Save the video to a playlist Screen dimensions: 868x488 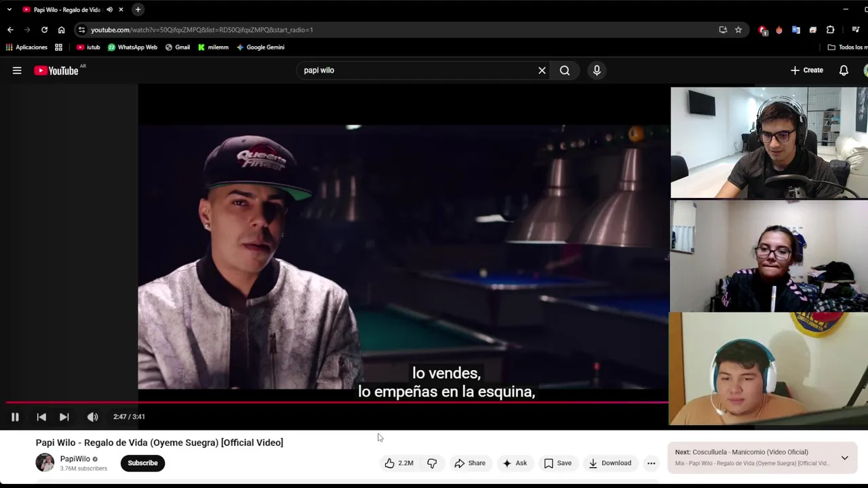[x=557, y=463]
